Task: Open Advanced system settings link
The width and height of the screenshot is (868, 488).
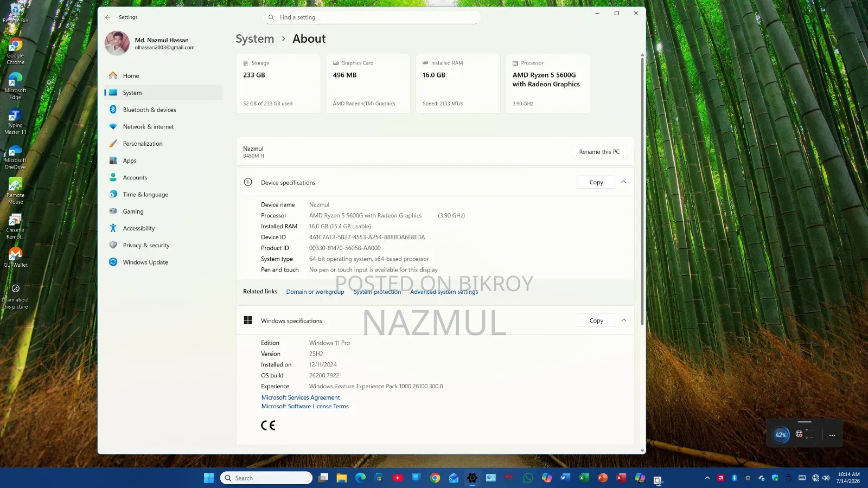Action: 444,292
